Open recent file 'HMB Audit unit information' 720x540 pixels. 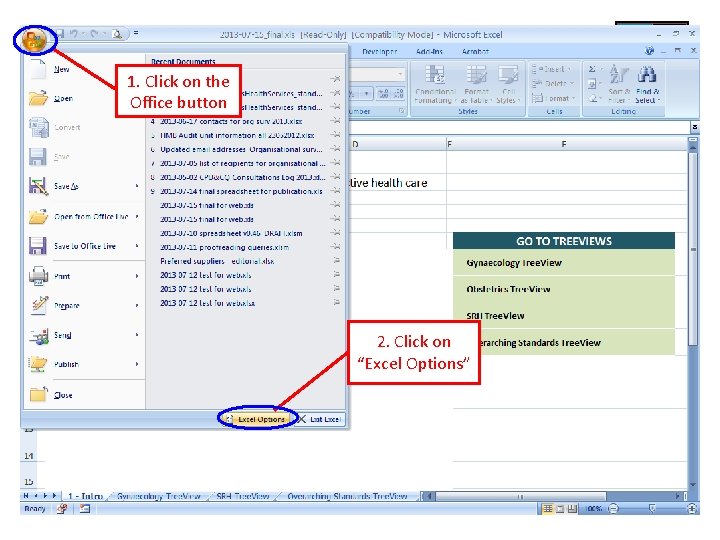pos(237,135)
